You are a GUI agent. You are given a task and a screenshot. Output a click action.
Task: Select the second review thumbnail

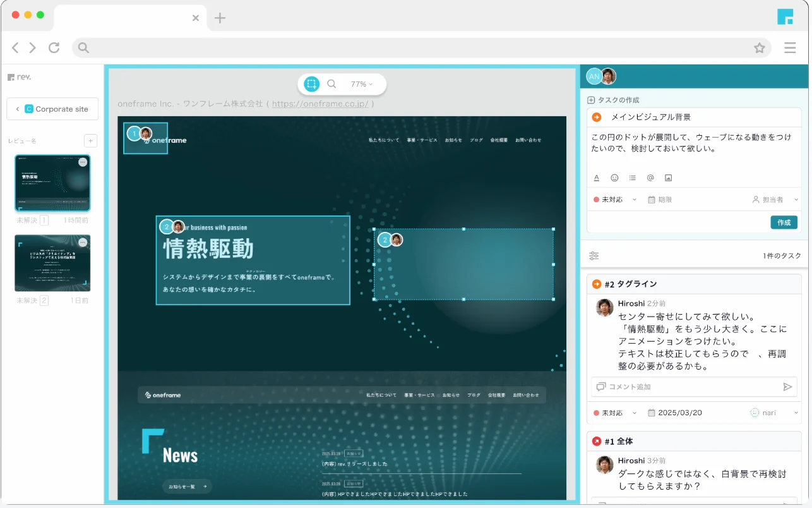52,263
